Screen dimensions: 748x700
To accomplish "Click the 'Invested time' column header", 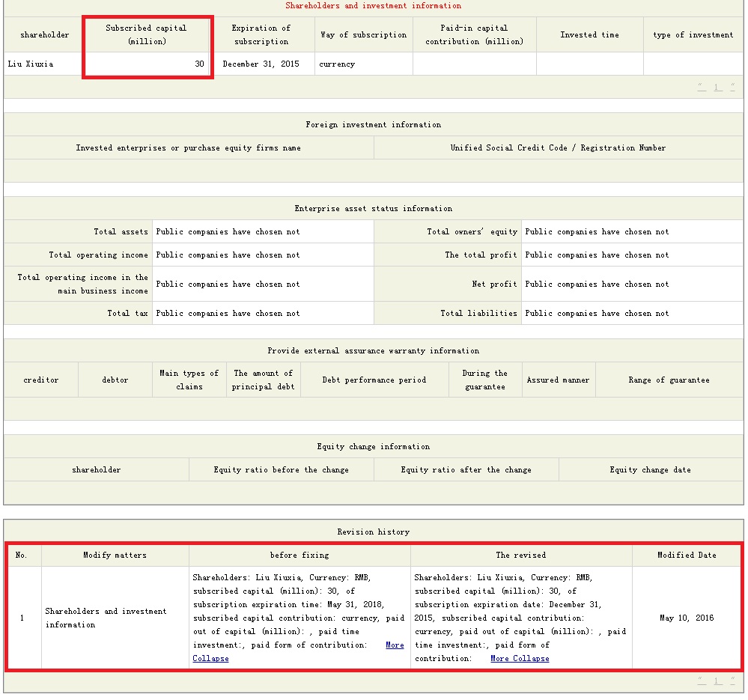I will [x=589, y=34].
